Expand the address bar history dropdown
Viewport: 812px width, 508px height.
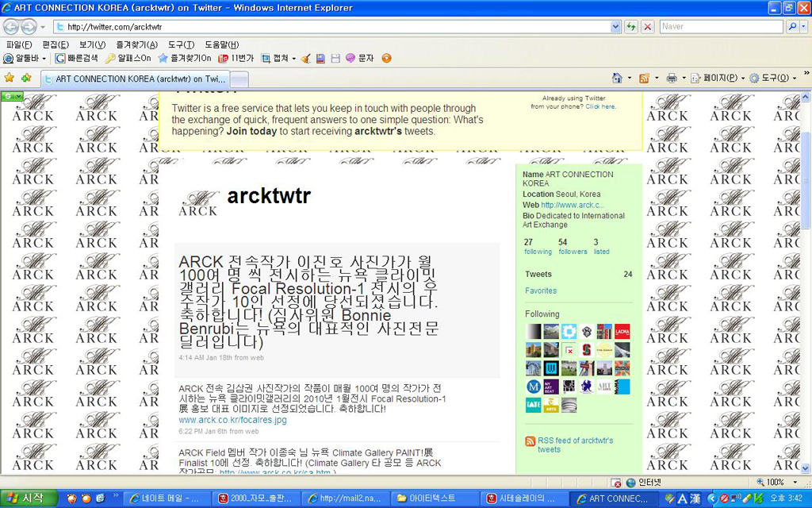coord(615,27)
